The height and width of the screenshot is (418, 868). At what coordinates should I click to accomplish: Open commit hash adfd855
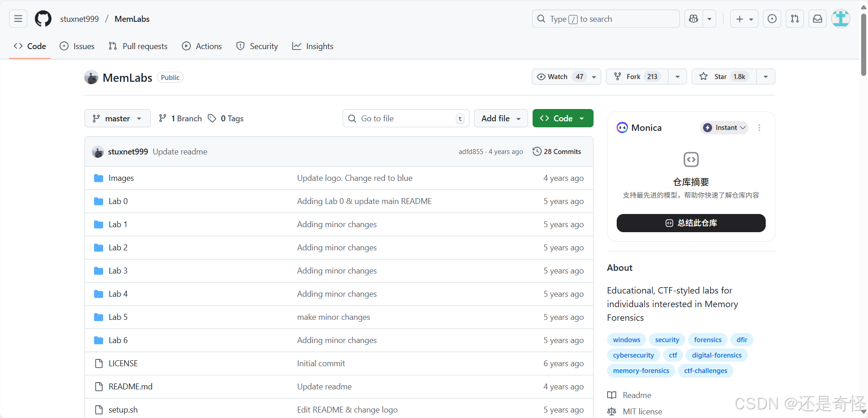pos(471,152)
